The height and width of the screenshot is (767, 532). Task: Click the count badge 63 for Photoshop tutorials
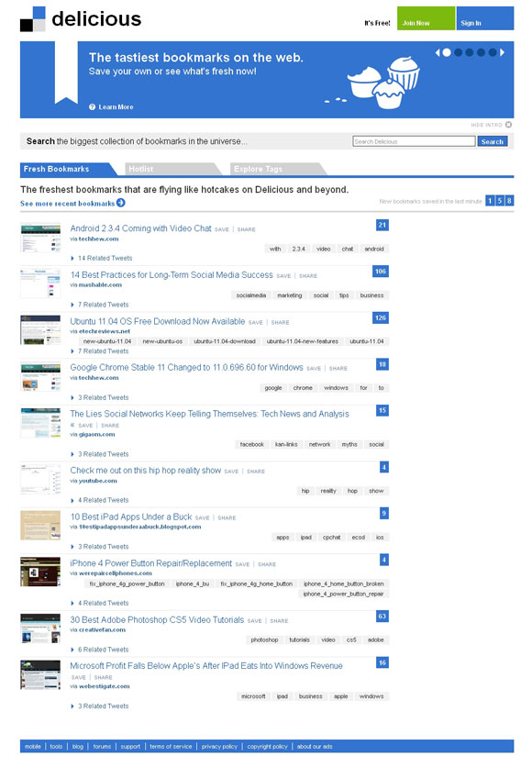(382, 616)
